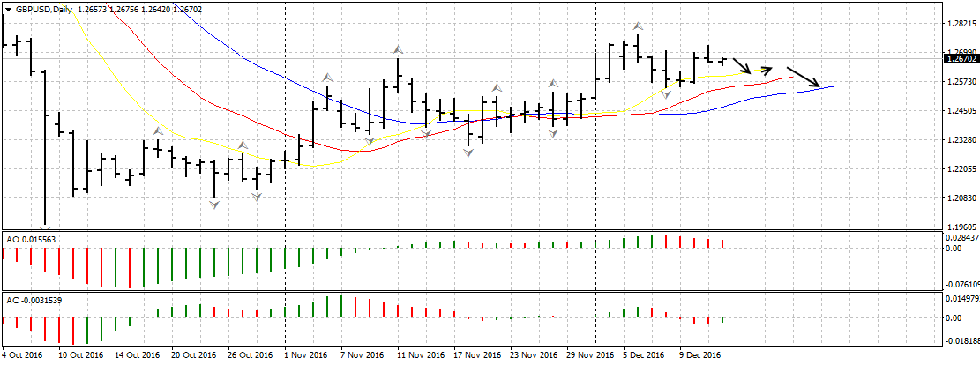Select the up fractal above the 11 Nov bar
Screen dimensions: 980x365
[x=399, y=51]
